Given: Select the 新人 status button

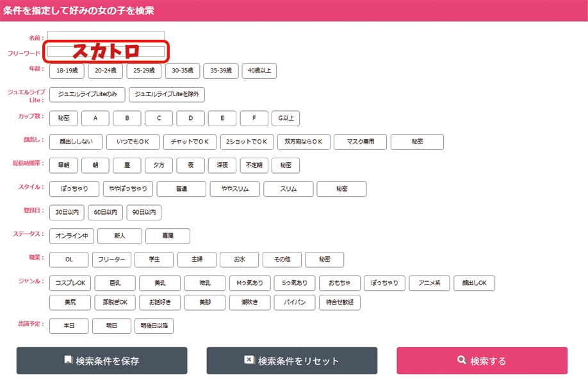Looking at the screenshot, I should pos(119,236).
